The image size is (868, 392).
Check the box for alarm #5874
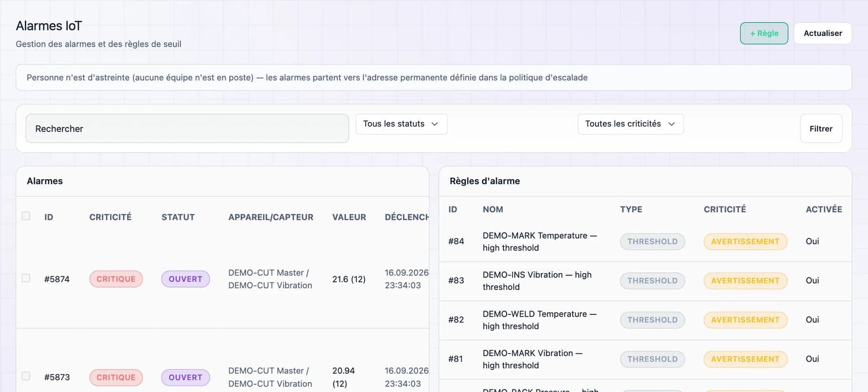click(x=26, y=278)
